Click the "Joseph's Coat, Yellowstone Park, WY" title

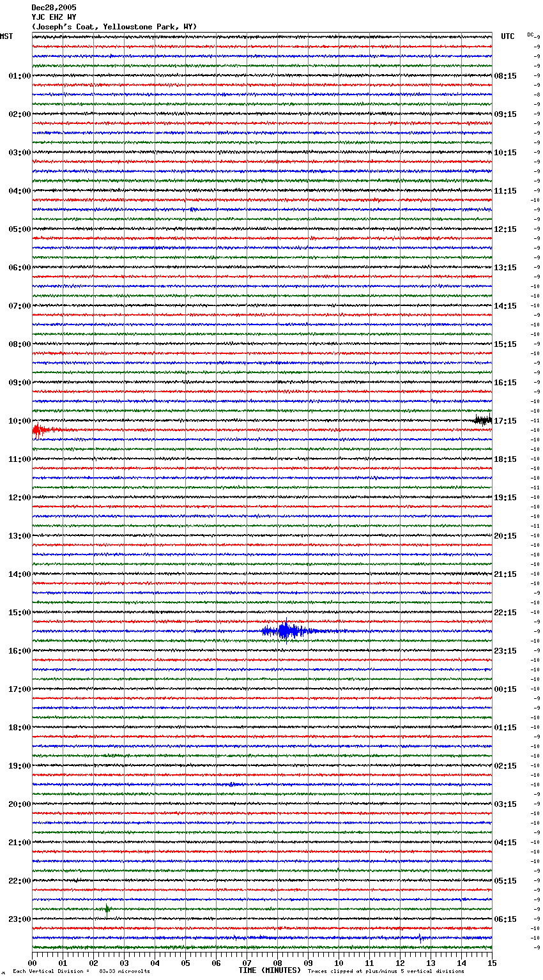(x=114, y=27)
